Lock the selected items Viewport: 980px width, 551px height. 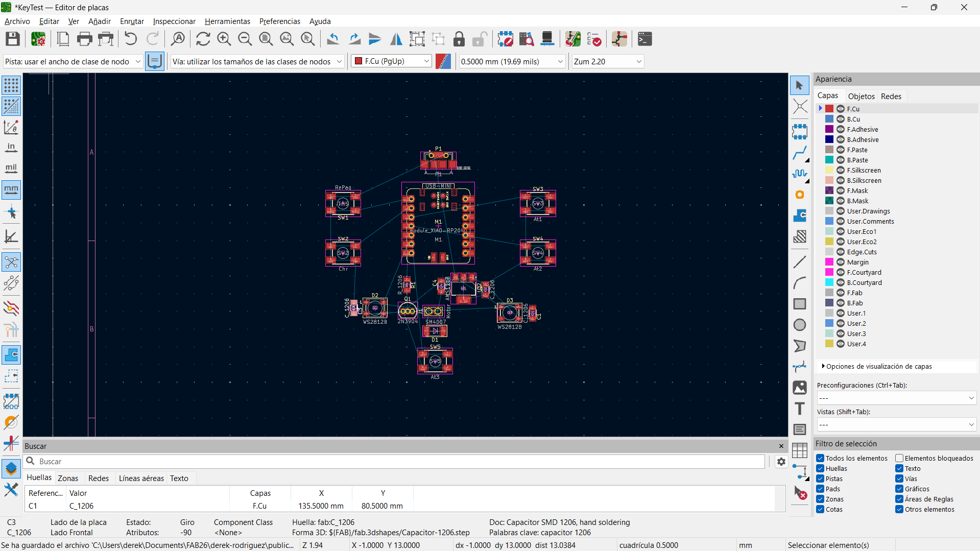click(x=459, y=39)
